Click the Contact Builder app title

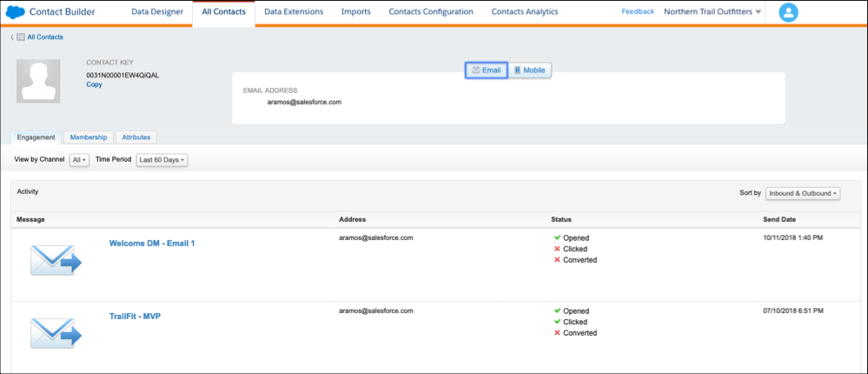tap(62, 11)
